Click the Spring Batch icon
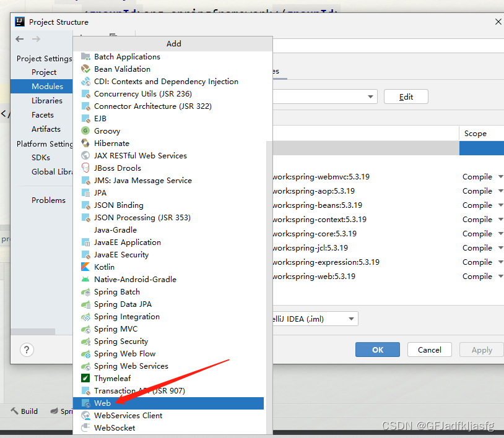The width and height of the screenshot is (504, 438). coord(85,292)
